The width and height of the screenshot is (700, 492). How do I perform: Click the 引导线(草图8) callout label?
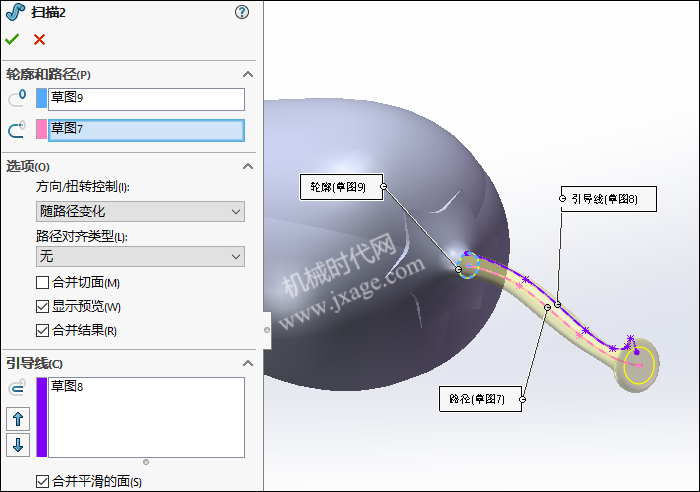pos(608,199)
